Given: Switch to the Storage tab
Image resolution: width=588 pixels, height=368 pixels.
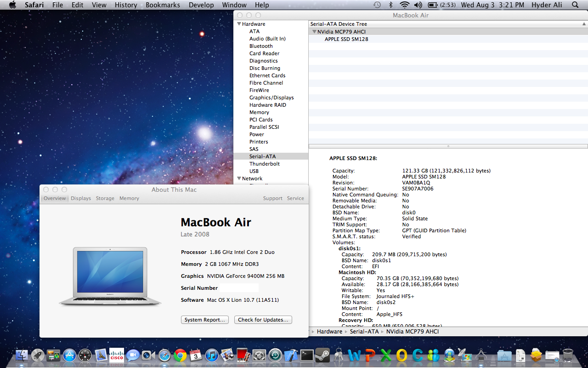Looking at the screenshot, I should click(105, 198).
